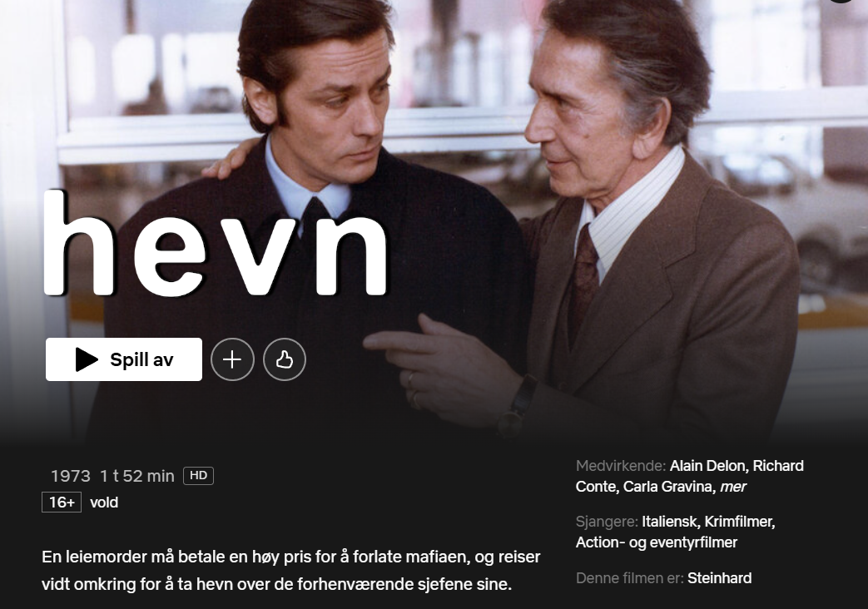
Task: Add the film to My List with the plus icon
Action: [x=232, y=359]
